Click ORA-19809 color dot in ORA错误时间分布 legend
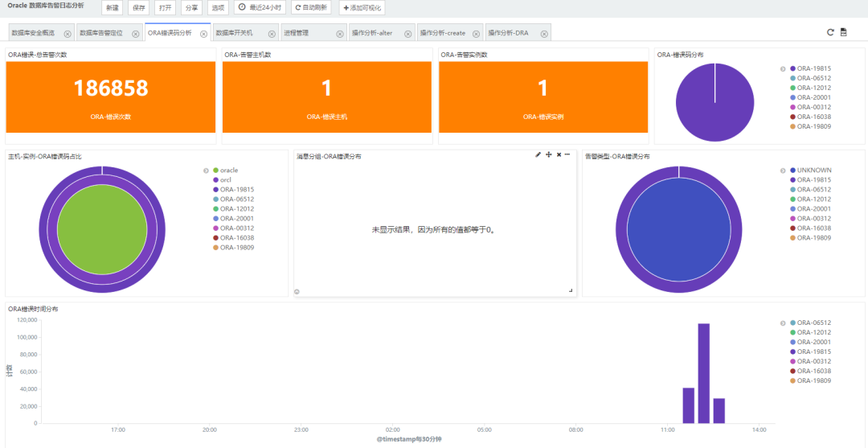This screenshot has height=448, width=868. coord(792,381)
